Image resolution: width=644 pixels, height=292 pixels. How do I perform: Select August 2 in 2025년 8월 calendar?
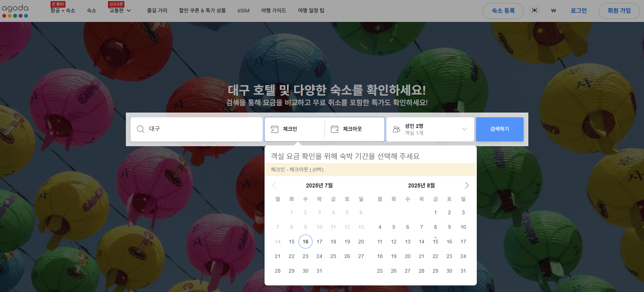449,212
